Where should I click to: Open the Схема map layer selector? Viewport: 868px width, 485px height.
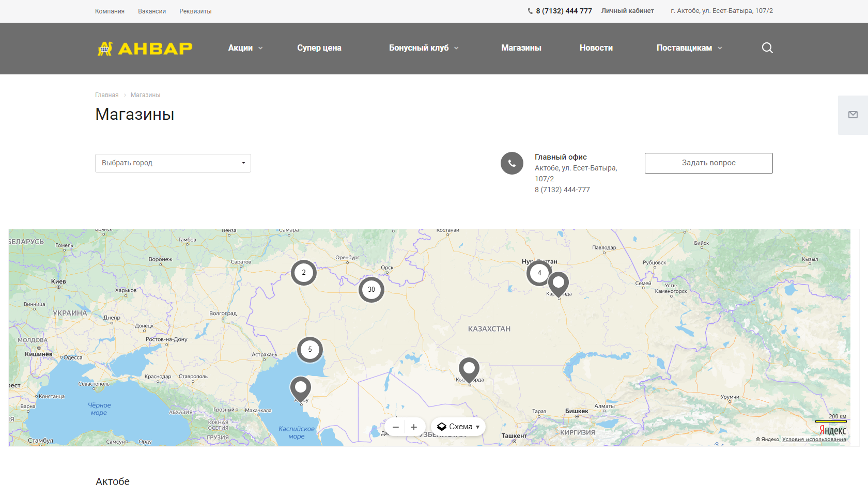coord(458,427)
